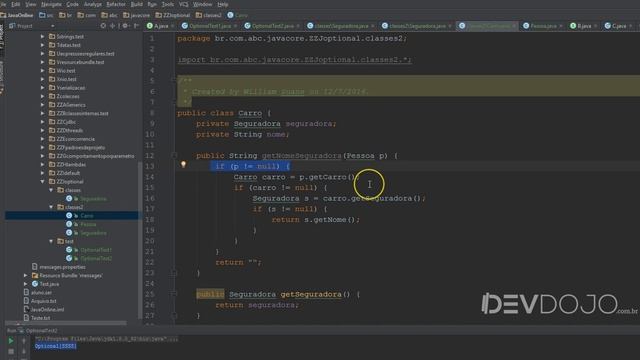Open the Refactor menu
Viewport: 640px width, 360px height.
click(x=116, y=4)
